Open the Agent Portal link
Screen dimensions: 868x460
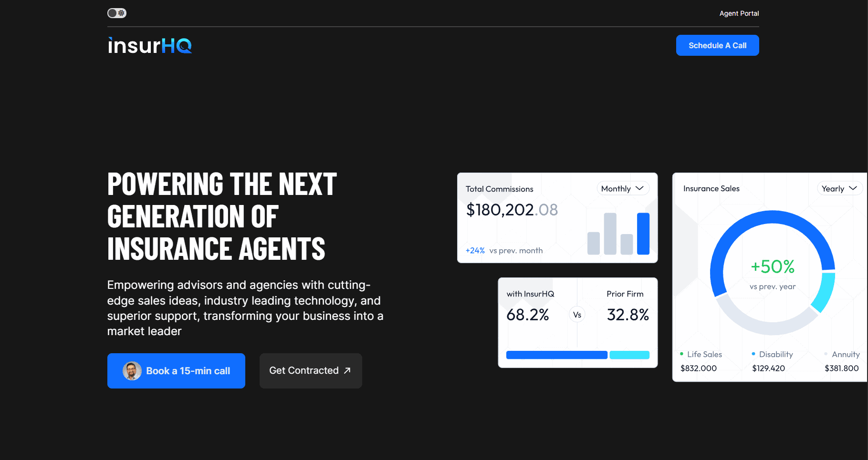[x=739, y=13]
